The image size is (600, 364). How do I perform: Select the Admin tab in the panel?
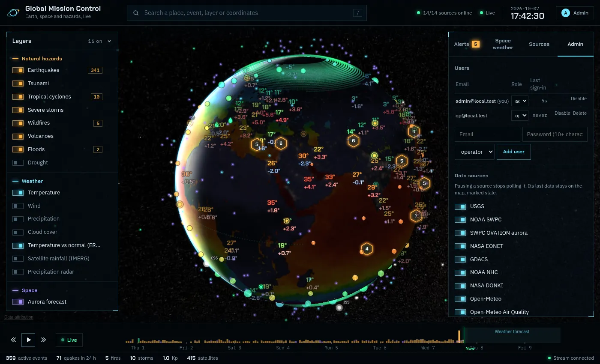pos(575,44)
